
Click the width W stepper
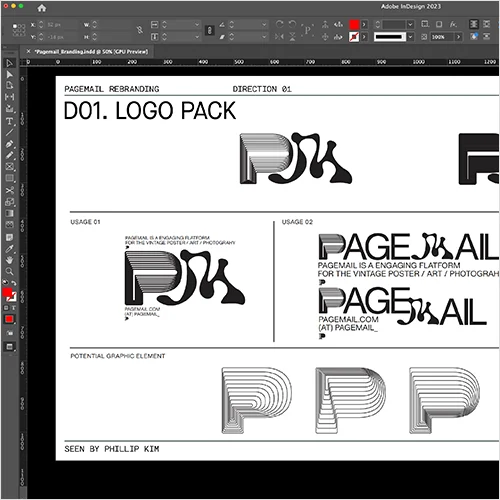click(95, 25)
